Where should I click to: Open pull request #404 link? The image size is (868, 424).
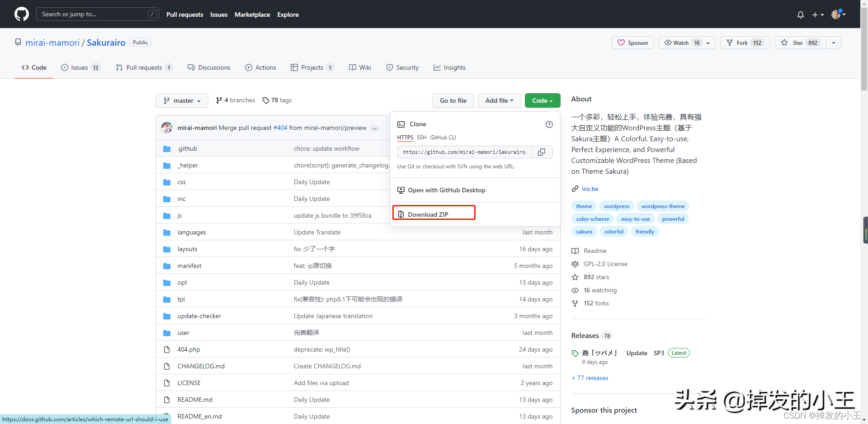pos(280,128)
